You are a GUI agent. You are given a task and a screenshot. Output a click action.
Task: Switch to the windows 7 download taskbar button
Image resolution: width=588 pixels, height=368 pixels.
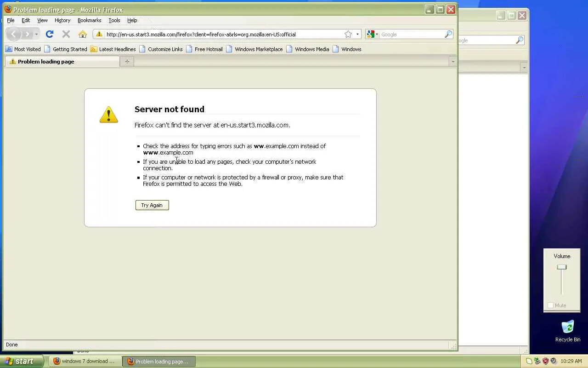pyautogui.click(x=85, y=362)
